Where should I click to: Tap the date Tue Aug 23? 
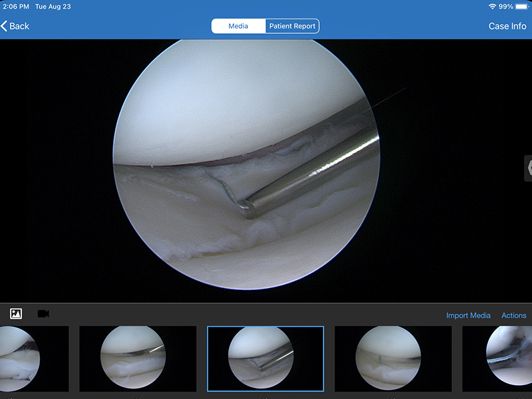(x=53, y=7)
